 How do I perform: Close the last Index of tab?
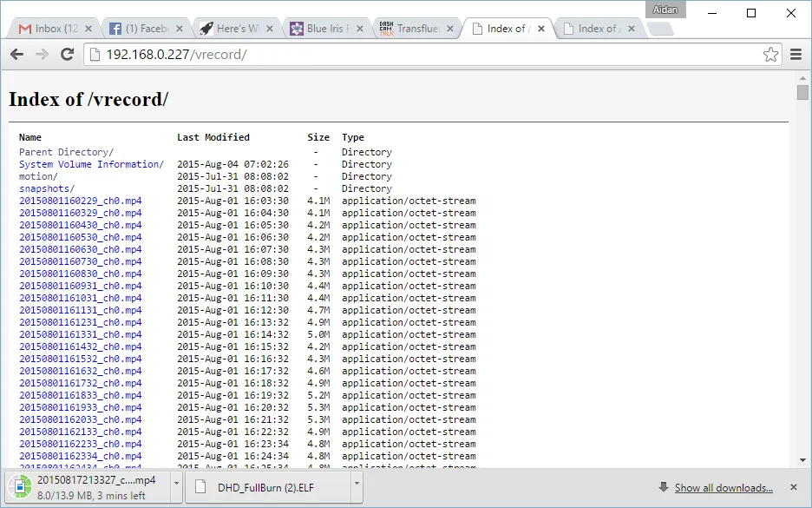pyautogui.click(x=632, y=29)
